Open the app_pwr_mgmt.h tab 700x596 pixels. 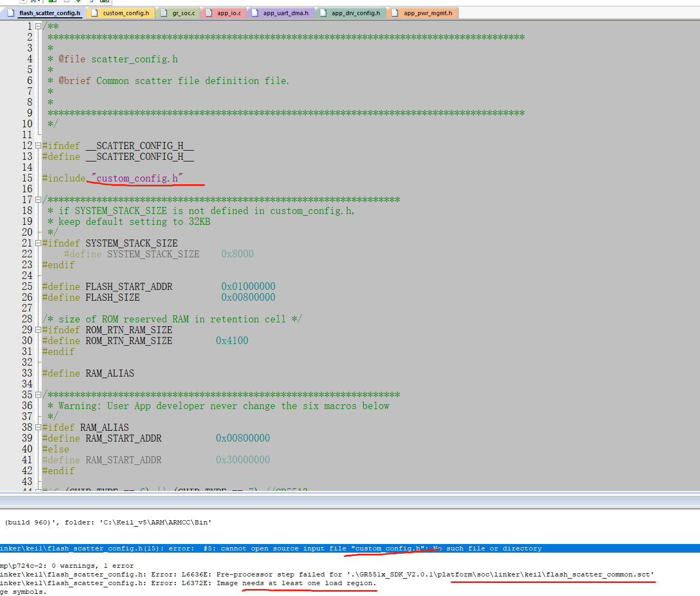[x=422, y=13]
